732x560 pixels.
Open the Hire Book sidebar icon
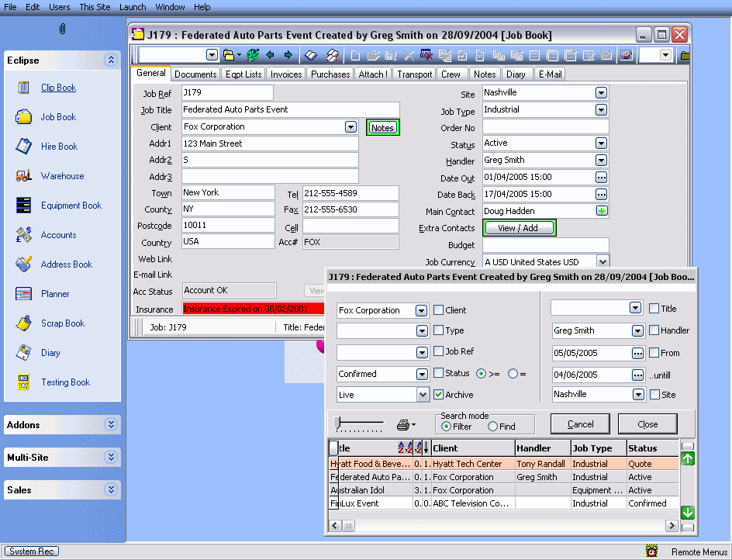click(23, 146)
